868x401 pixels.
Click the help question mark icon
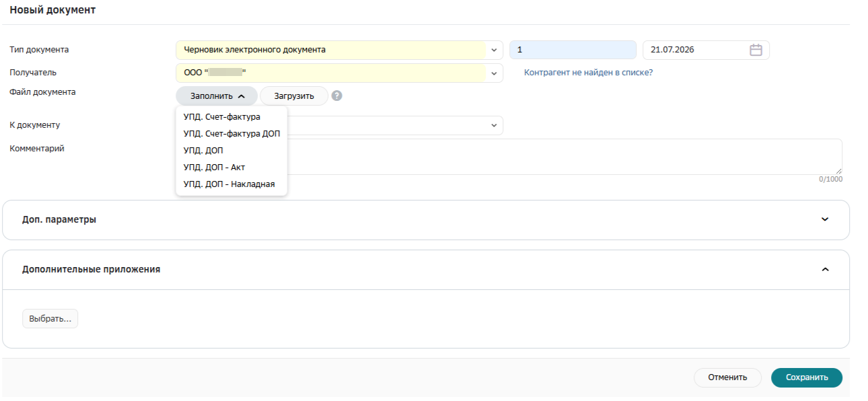point(337,96)
